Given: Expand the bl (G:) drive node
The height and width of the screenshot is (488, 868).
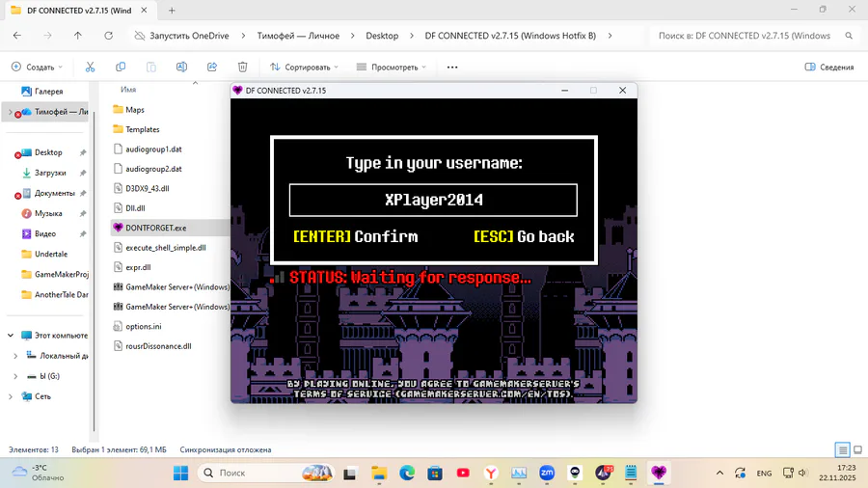Looking at the screenshot, I should tap(15, 376).
